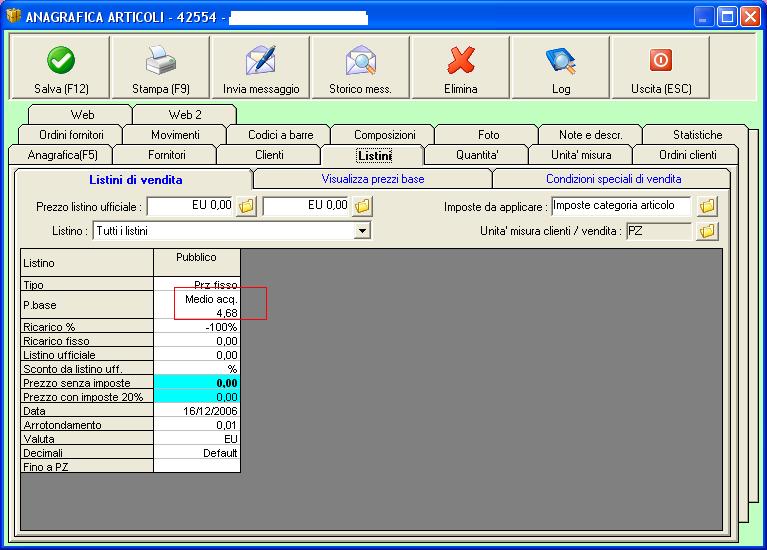The width and height of the screenshot is (767, 550).
Task: Click the Storico mess. label
Action: (360, 89)
